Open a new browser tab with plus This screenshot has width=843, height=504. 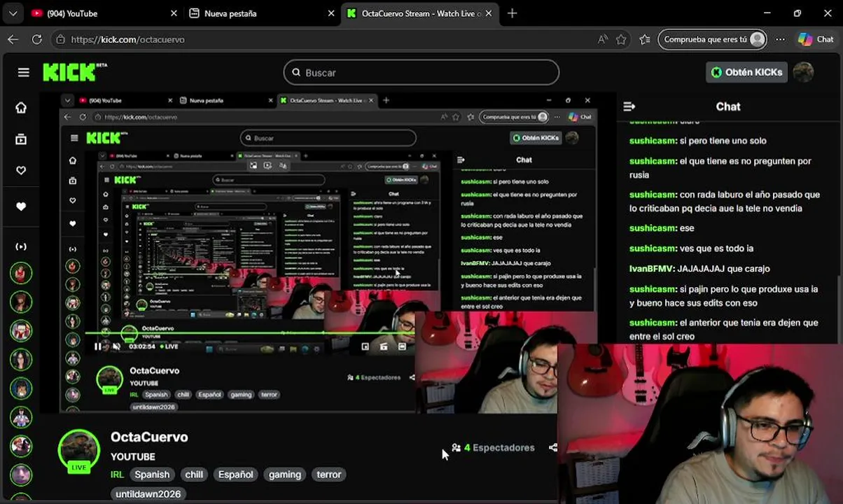(512, 13)
